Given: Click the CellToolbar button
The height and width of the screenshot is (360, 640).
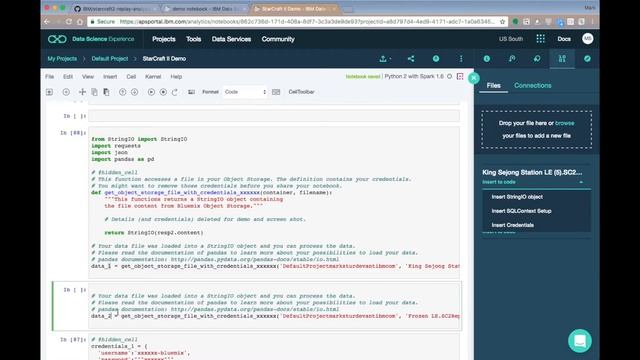Looking at the screenshot, I should (x=301, y=92).
